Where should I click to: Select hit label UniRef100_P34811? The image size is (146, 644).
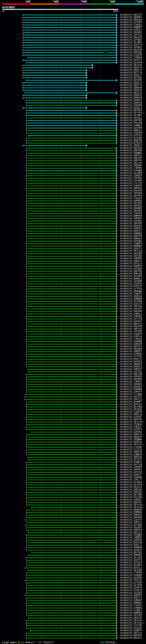coord(131,25)
